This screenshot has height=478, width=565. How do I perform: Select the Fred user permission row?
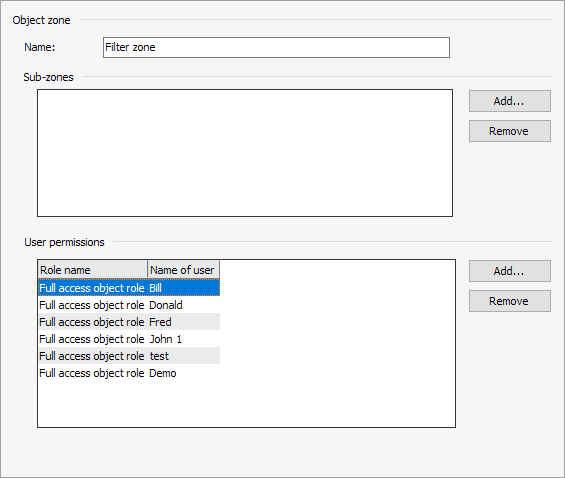(x=129, y=322)
